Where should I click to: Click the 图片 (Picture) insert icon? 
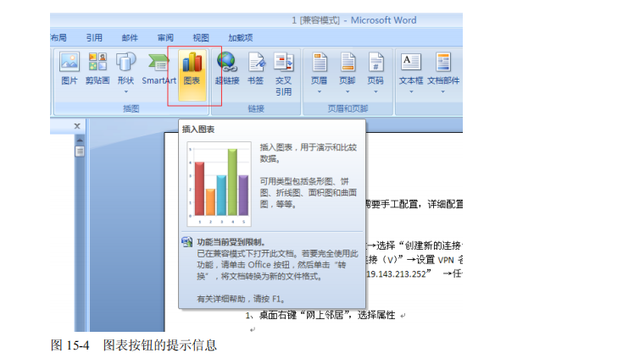pos(70,69)
